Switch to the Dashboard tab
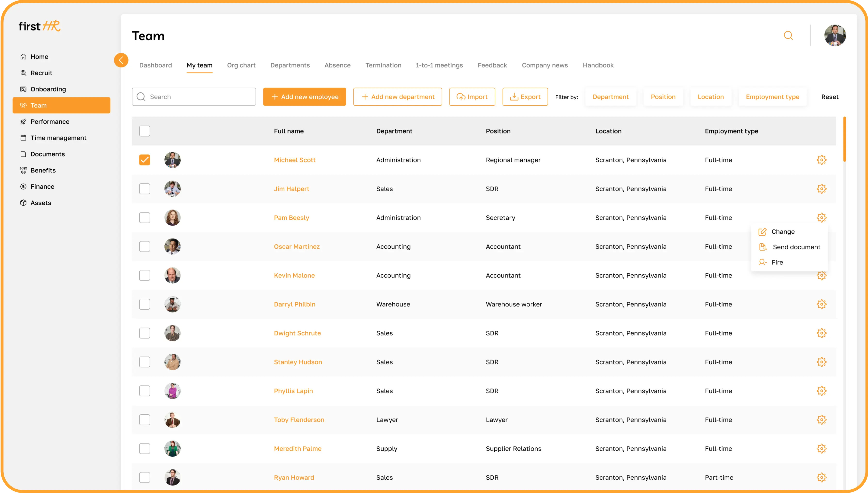 156,65
